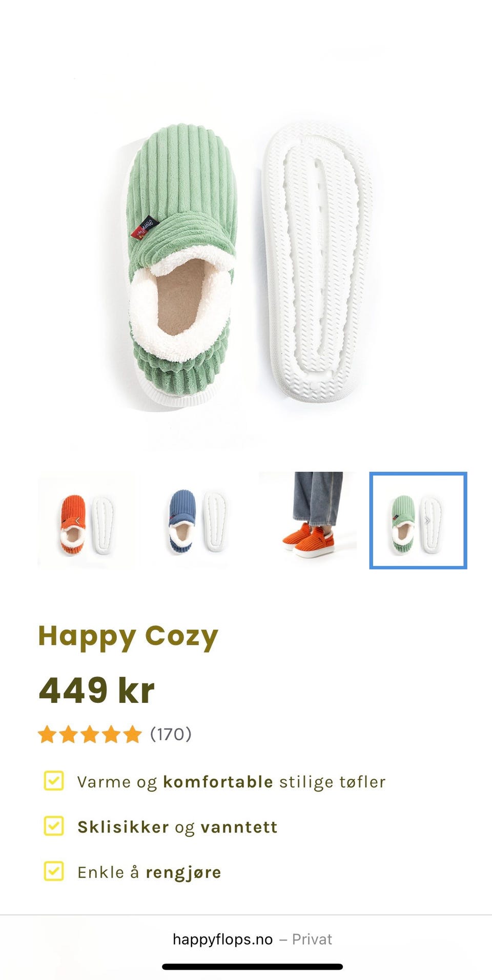Tap the 'Privat' browsing label

(312, 939)
